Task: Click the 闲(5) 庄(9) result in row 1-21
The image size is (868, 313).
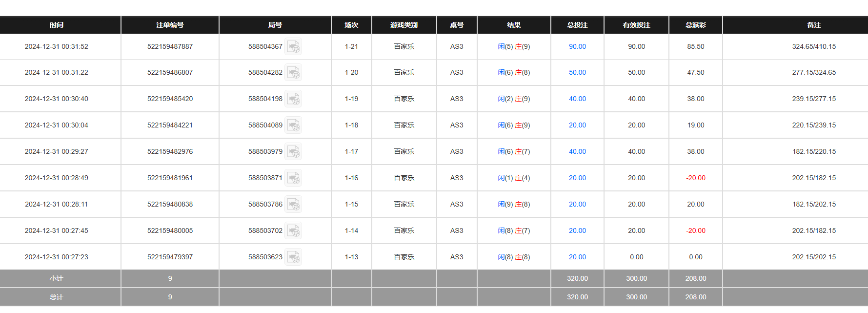Action: tap(514, 47)
